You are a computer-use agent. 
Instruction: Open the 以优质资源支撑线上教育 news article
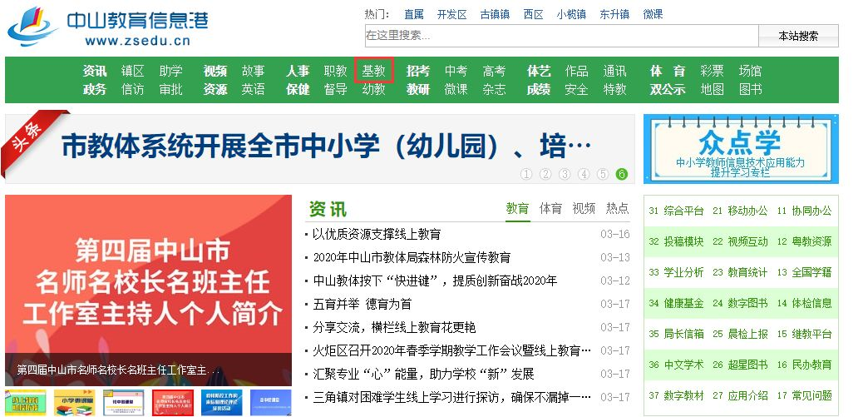click(377, 235)
